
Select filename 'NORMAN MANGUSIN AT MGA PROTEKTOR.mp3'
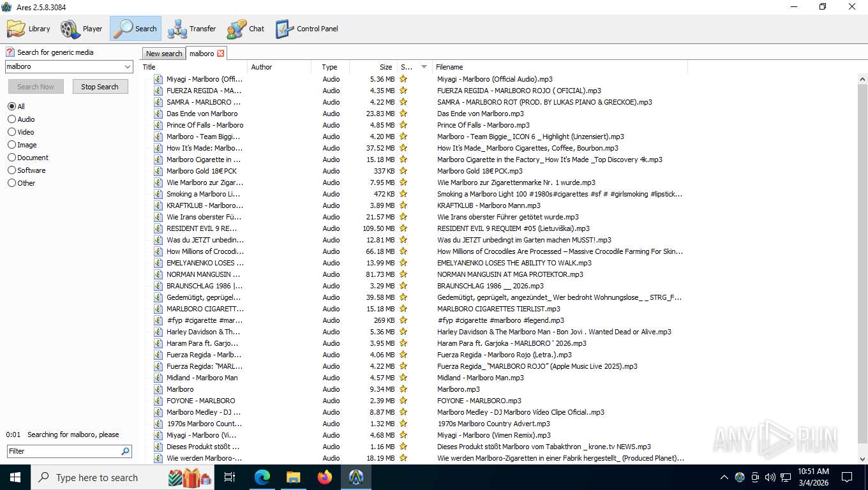(510, 274)
